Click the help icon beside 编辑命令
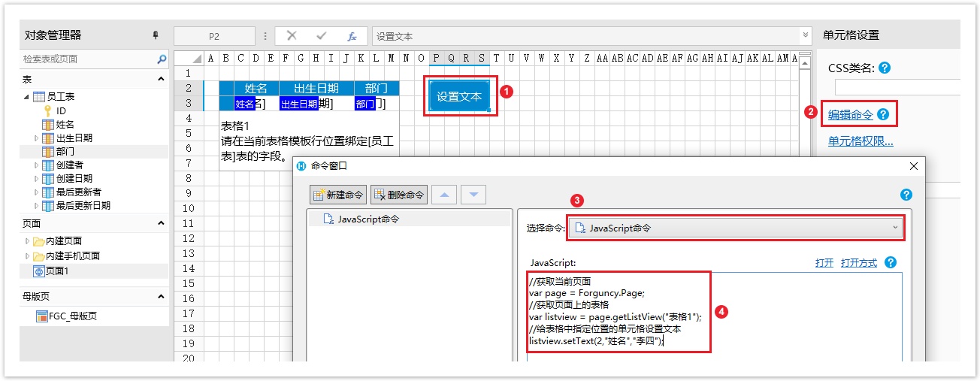 pos(882,114)
